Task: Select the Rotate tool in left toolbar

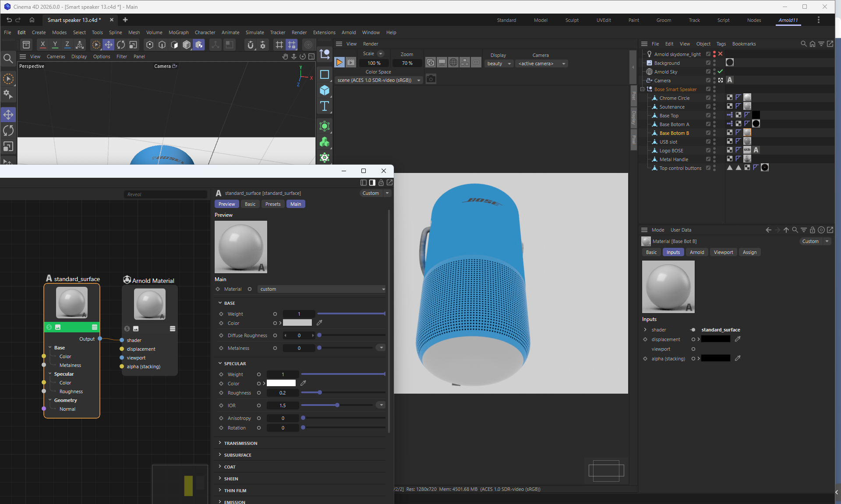Action: [x=8, y=130]
